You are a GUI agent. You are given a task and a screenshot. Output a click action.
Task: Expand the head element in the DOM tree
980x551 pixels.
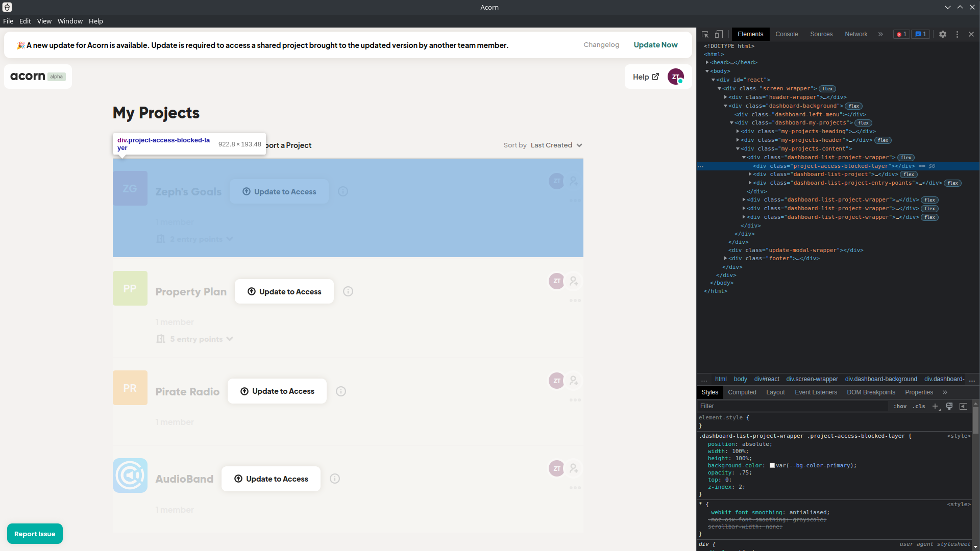coord(706,62)
